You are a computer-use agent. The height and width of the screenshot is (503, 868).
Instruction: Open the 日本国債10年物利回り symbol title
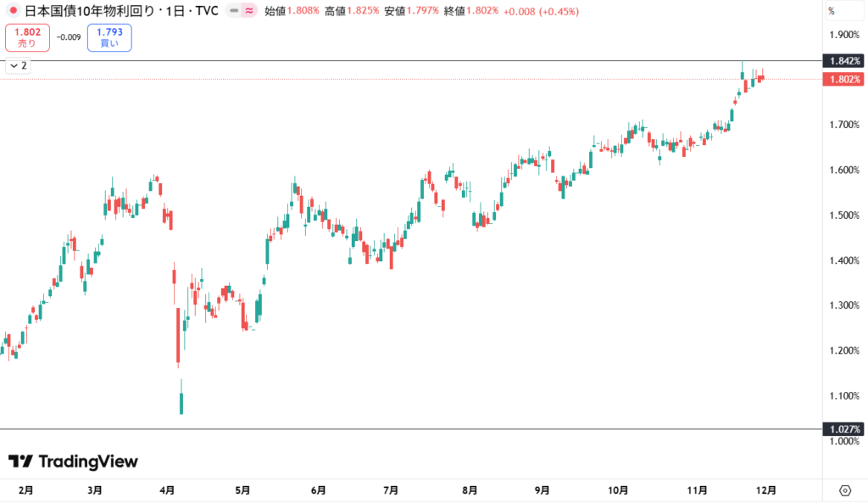click(x=93, y=11)
